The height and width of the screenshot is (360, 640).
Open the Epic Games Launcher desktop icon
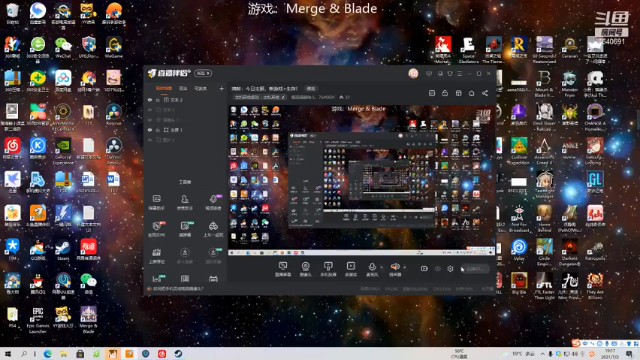point(38,320)
